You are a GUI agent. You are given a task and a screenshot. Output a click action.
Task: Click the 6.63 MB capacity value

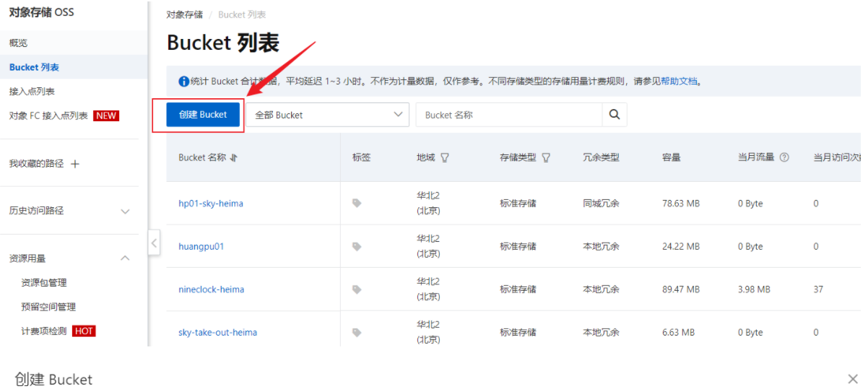679,333
